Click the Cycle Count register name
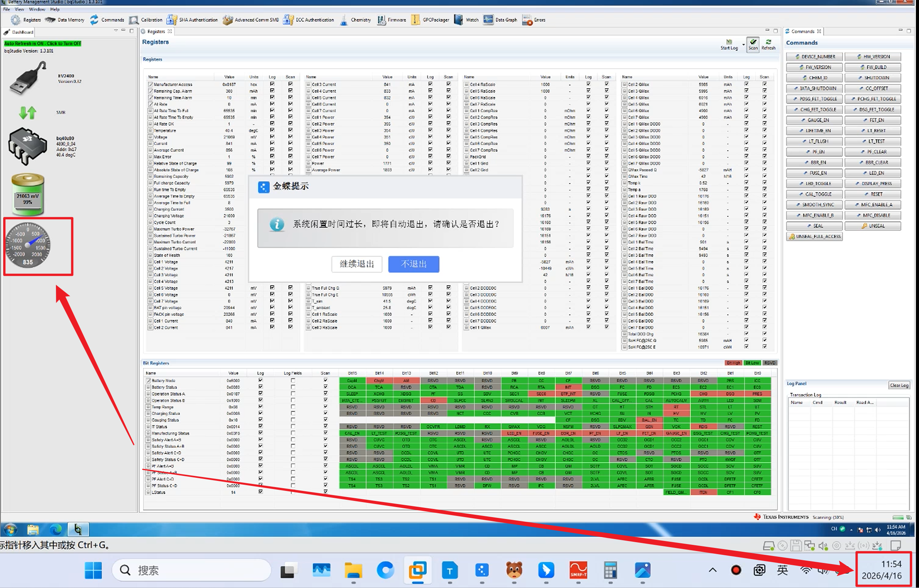 (165, 222)
